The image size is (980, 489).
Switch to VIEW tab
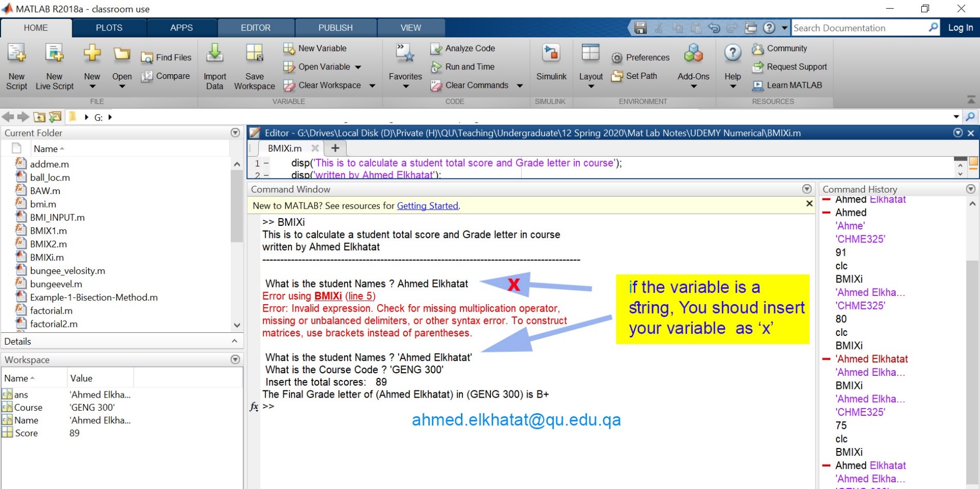point(411,28)
